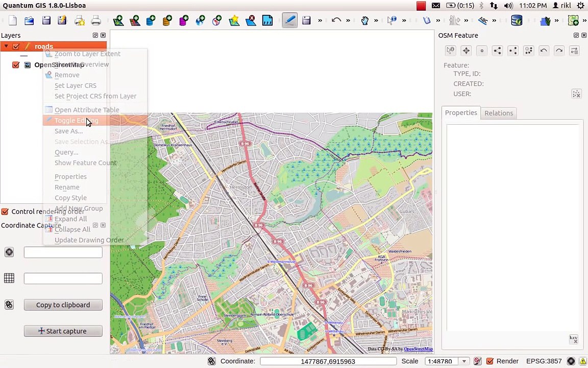Open the database manager plugin icon
This screenshot has width=588, height=368.
click(x=517, y=20)
